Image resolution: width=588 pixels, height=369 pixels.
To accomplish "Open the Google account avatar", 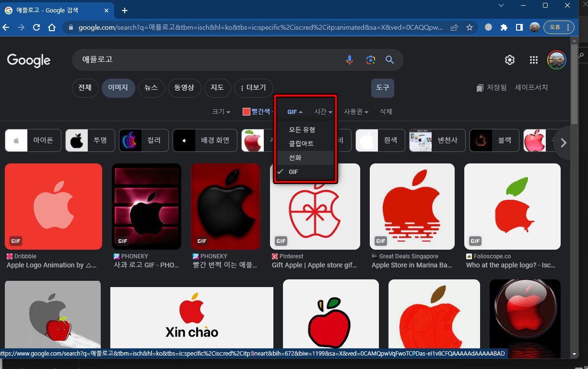I will [557, 60].
